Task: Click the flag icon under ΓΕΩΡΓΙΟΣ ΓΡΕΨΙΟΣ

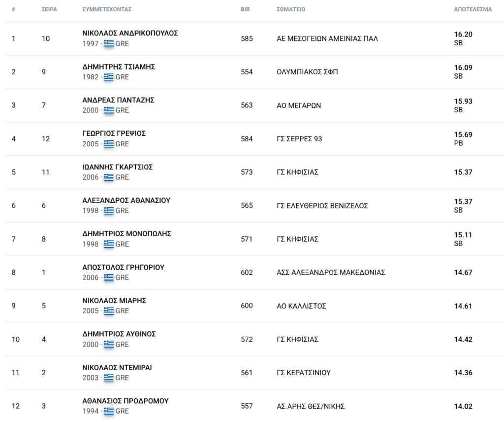Action: point(109,144)
